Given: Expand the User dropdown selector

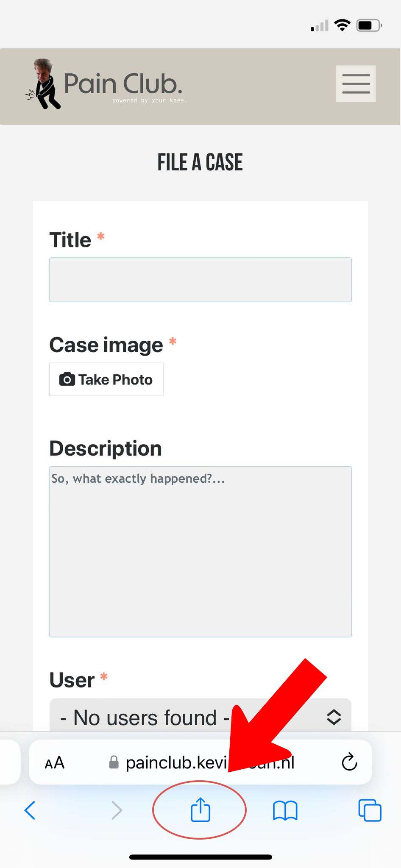Looking at the screenshot, I should click(170, 717).
